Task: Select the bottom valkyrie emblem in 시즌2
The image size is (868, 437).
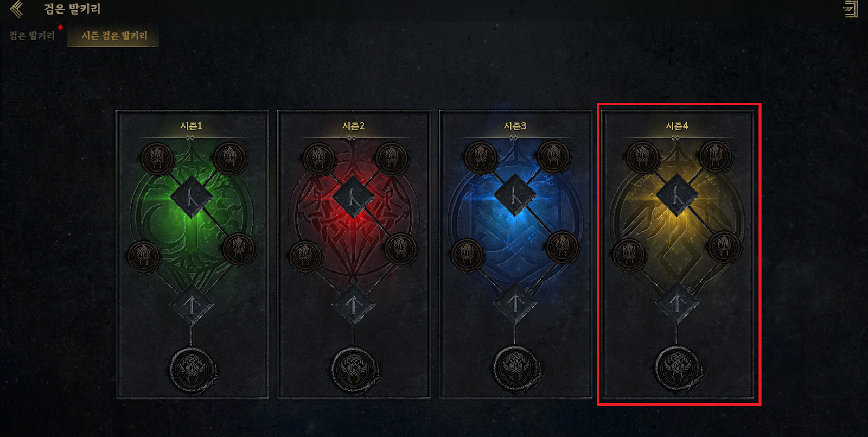Action: (x=354, y=369)
